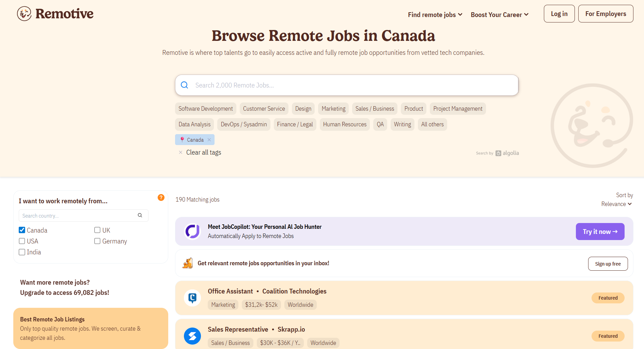Select the Customer Service category tag

pos(264,109)
